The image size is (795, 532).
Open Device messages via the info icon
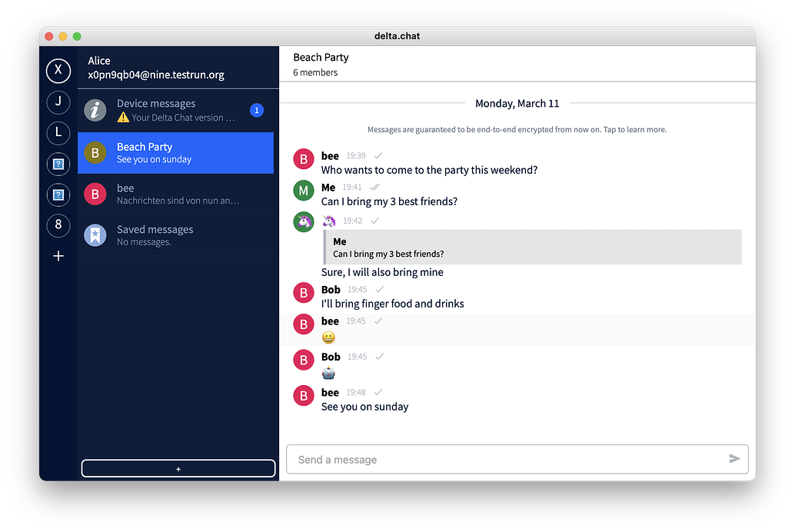[95, 109]
